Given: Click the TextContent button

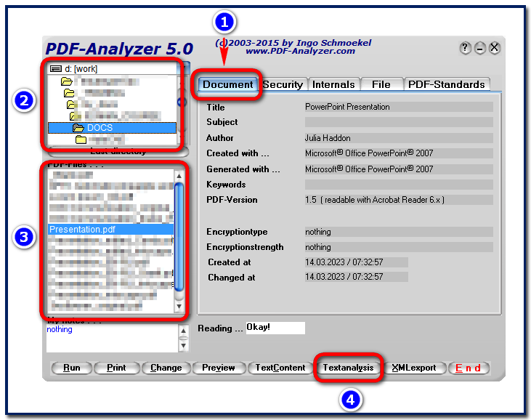Looking at the screenshot, I should 280,368.
